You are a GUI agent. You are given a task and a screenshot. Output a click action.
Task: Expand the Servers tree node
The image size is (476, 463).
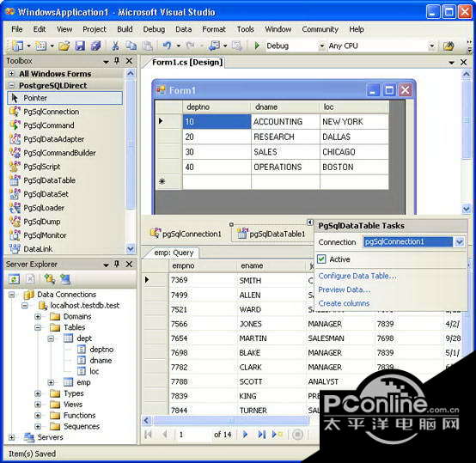click(11, 437)
